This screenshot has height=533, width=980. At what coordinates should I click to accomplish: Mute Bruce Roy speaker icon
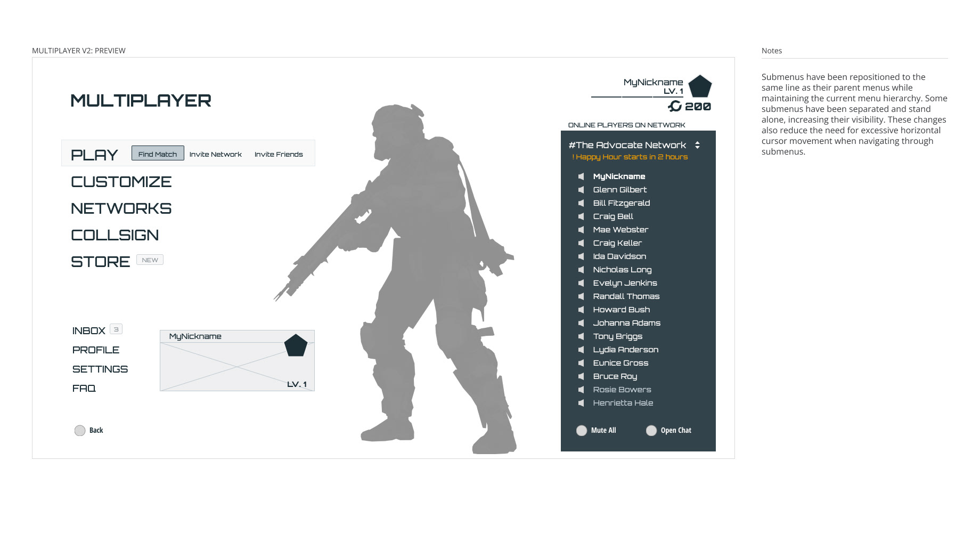[581, 376]
